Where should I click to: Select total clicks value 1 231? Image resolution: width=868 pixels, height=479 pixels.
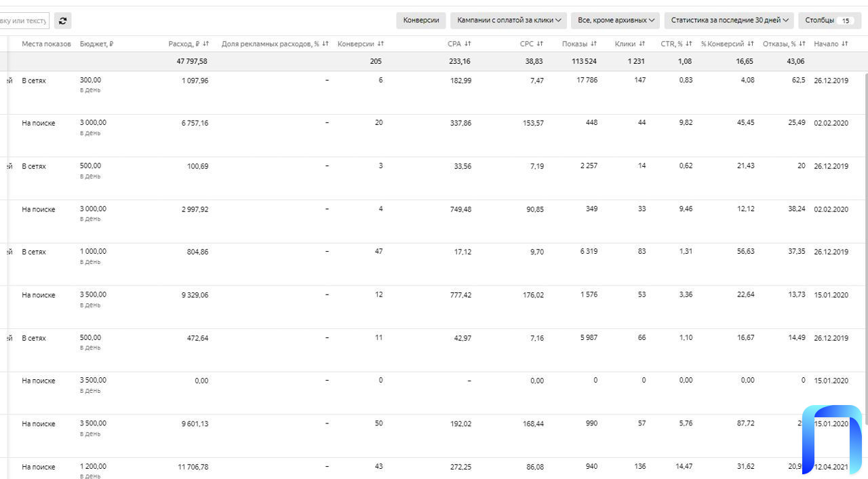point(636,61)
